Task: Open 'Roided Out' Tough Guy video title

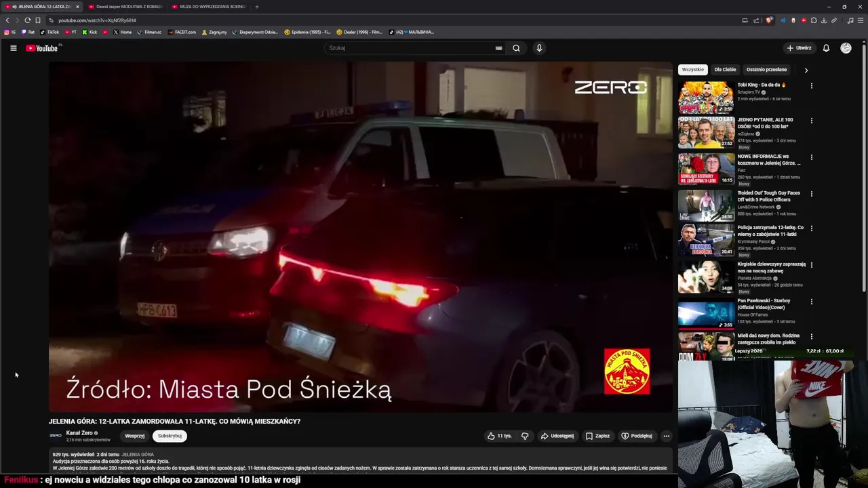Action: pos(769,196)
